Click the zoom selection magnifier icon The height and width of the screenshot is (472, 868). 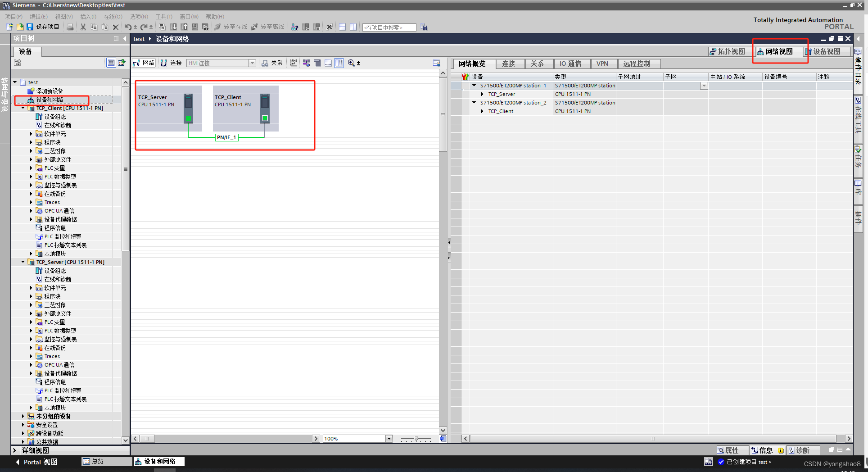[x=351, y=63]
